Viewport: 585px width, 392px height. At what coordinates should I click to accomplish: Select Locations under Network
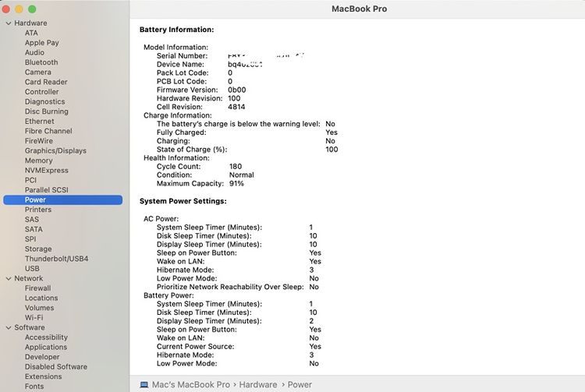coord(41,298)
